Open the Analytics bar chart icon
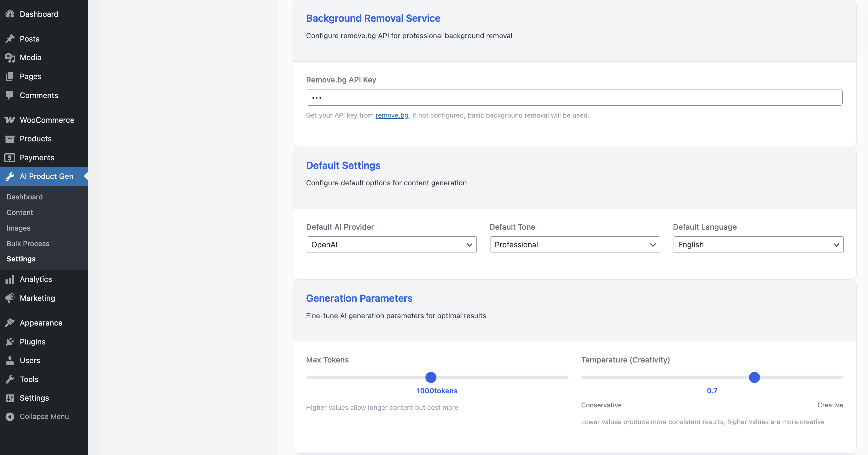Image resolution: width=868 pixels, height=455 pixels. (x=10, y=279)
